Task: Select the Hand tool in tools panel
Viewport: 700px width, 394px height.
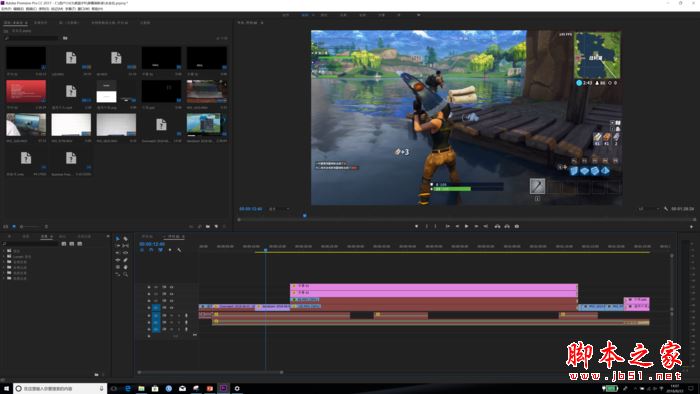Action: 125,267
